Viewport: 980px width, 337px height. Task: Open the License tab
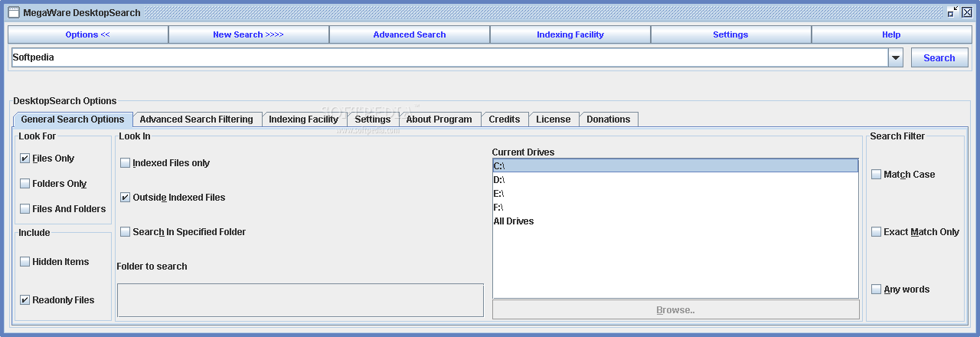click(554, 119)
